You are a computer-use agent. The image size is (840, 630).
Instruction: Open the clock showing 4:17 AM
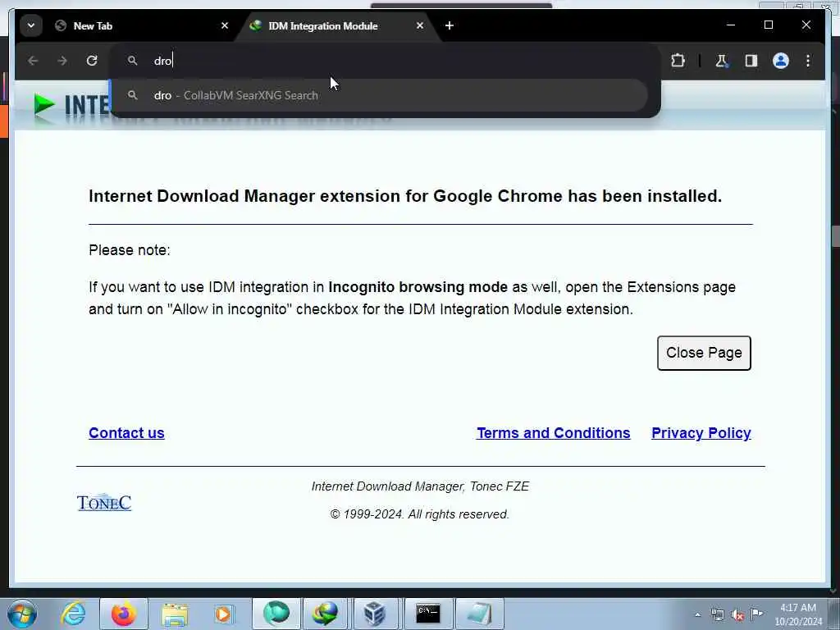[798, 614]
